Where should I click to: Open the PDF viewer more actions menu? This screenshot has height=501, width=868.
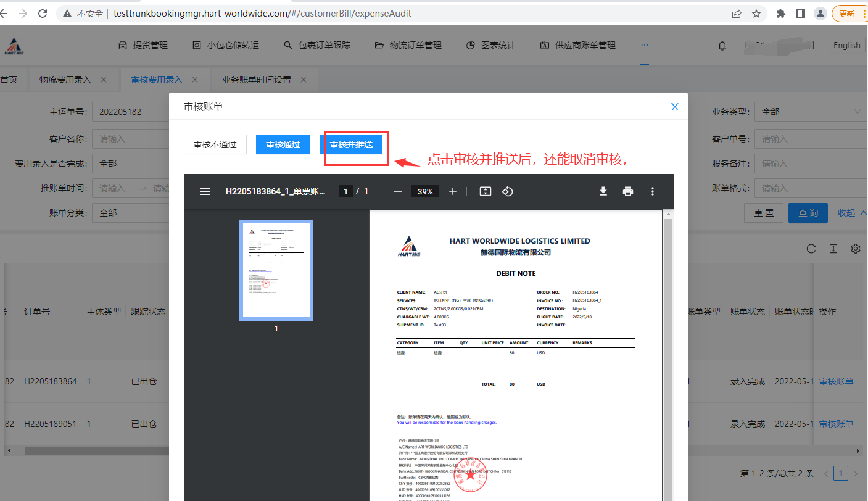(653, 192)
